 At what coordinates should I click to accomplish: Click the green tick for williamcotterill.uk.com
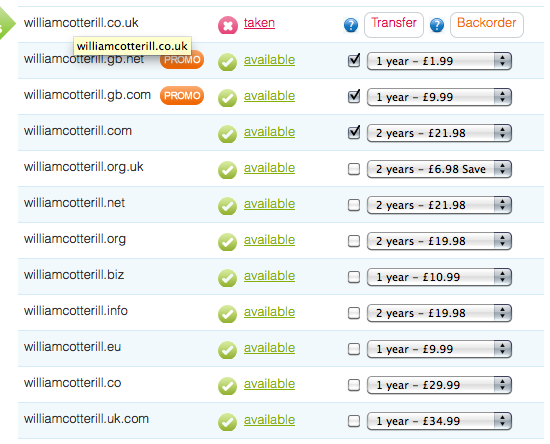click(227, 422)
